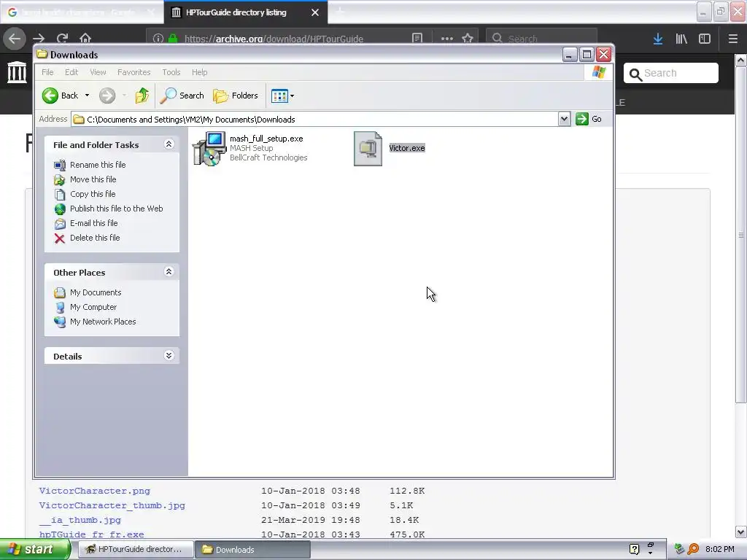Go to My Documents in Other Places
Viewport: 747px width, 560px height.
pos(96,292)
